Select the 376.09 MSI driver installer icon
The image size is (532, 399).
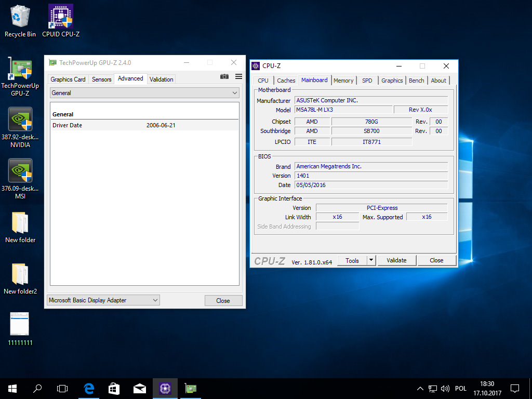[20, 179]
